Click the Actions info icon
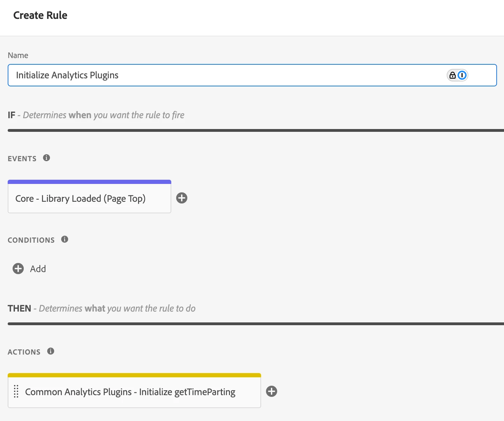 [x=51, y=351]
